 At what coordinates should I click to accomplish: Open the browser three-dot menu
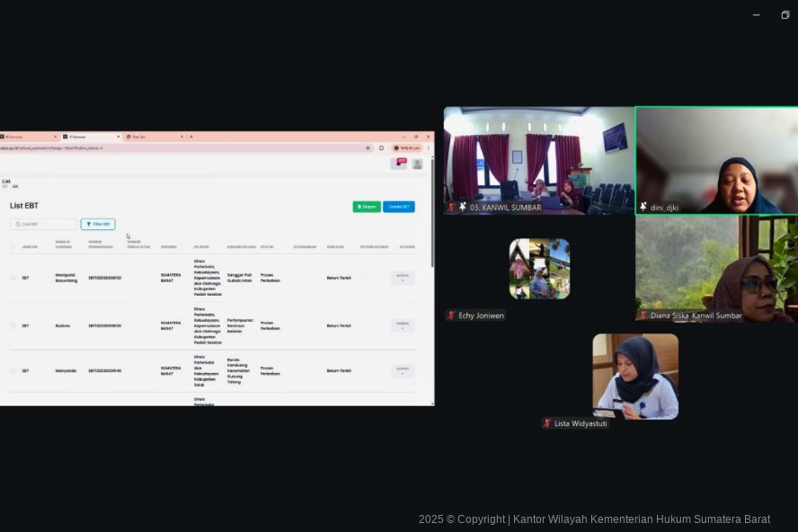428,148
